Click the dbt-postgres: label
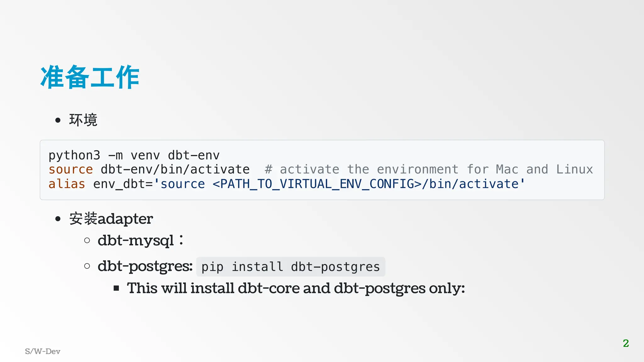 (145, 266)
